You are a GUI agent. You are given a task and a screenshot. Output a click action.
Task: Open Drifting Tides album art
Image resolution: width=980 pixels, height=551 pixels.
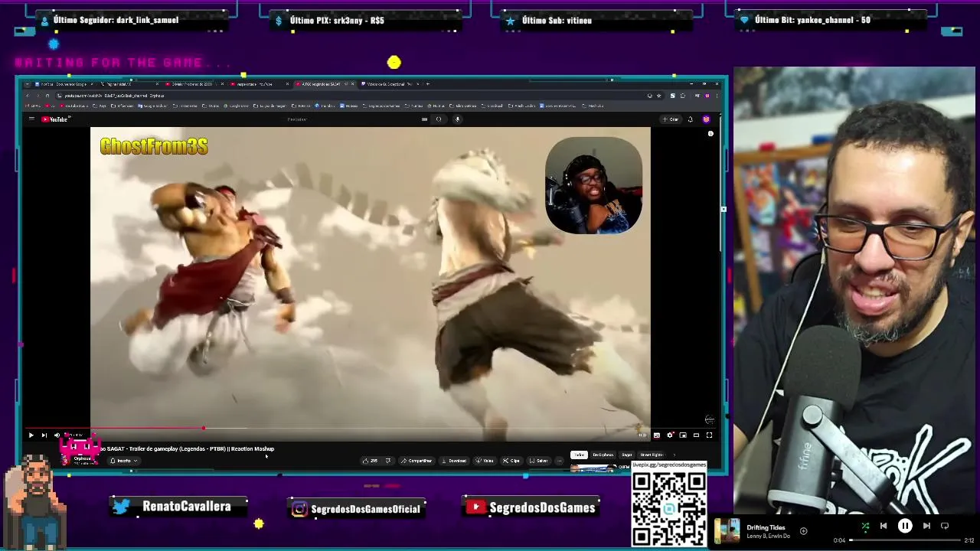point(727,531)
